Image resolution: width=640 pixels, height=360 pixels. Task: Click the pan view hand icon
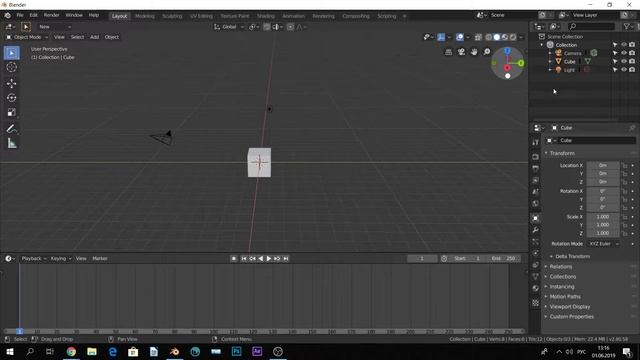point(474,52)
